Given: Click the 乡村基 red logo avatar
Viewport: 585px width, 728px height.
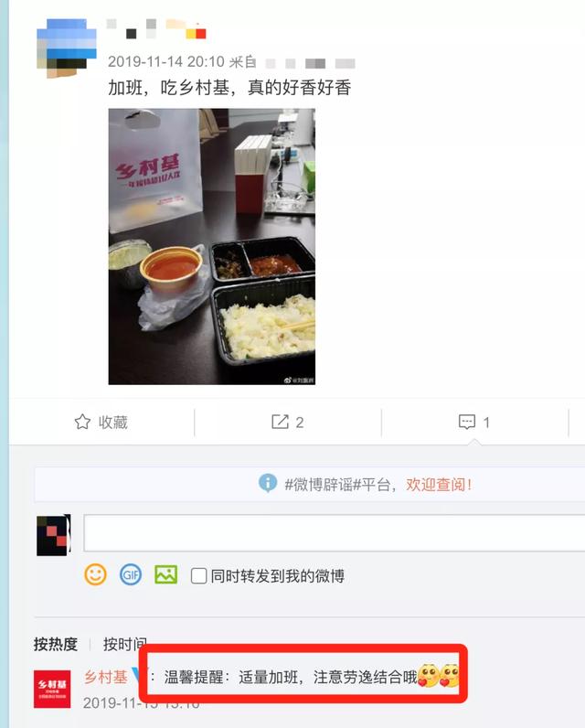Looking at the screenshot, I should [52, 689].
